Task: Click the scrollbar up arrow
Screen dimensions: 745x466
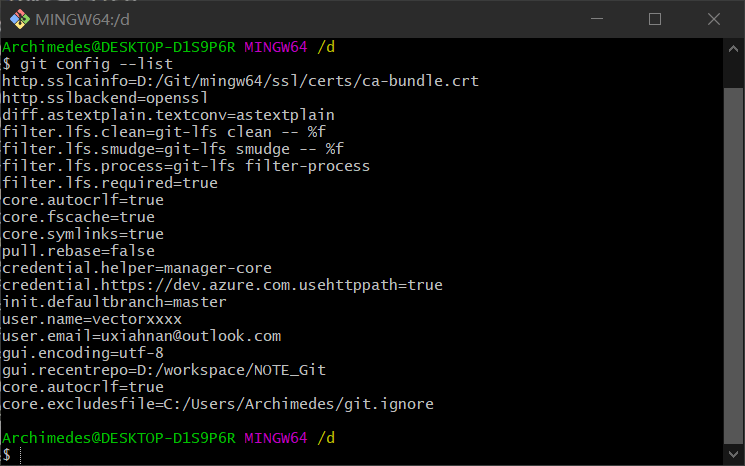Action: click(733, 48)
